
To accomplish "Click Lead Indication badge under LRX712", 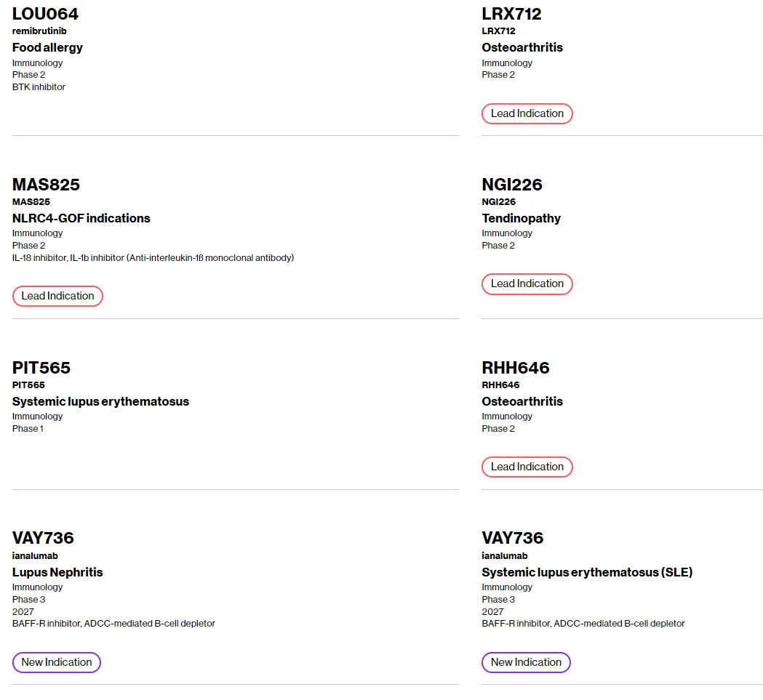I will [x=527, y=113].
